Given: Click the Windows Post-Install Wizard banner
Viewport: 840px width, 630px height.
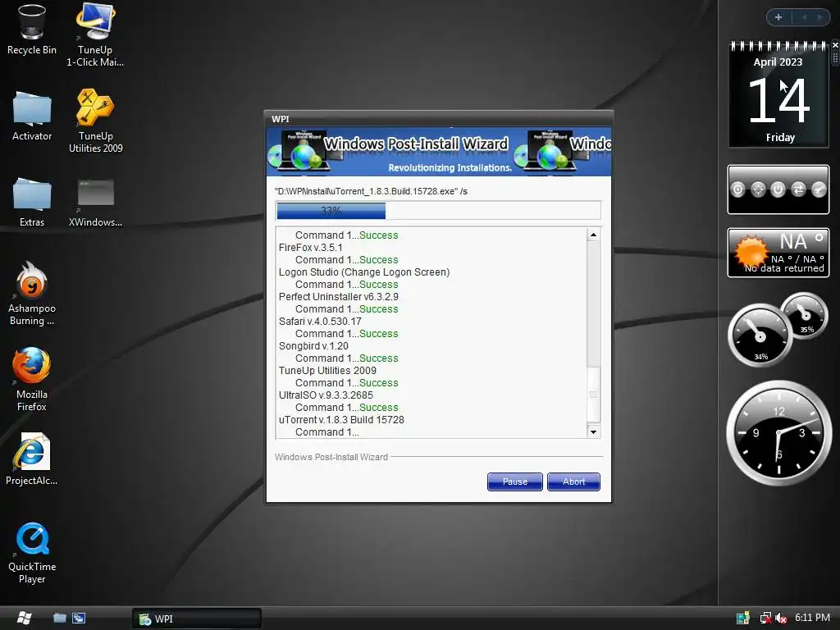Looking at the screenshot, I should click(439, 152).
